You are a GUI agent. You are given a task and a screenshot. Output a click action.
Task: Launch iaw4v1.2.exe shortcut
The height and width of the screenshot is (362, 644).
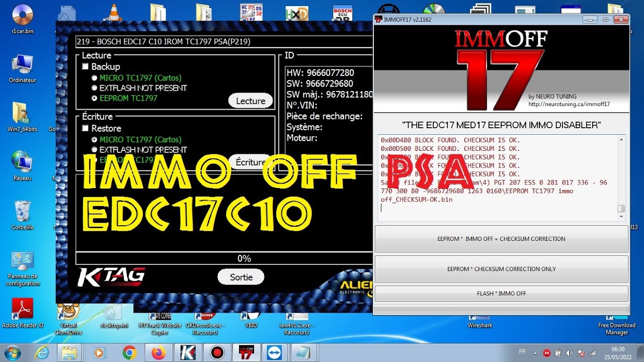pyautogui.click(x=296, y=323)
